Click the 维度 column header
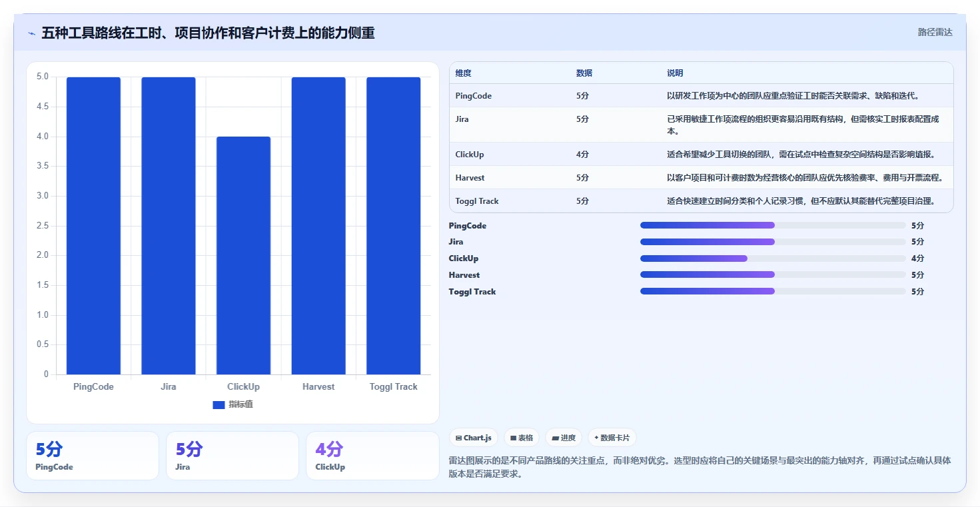 tap(463, 73)
